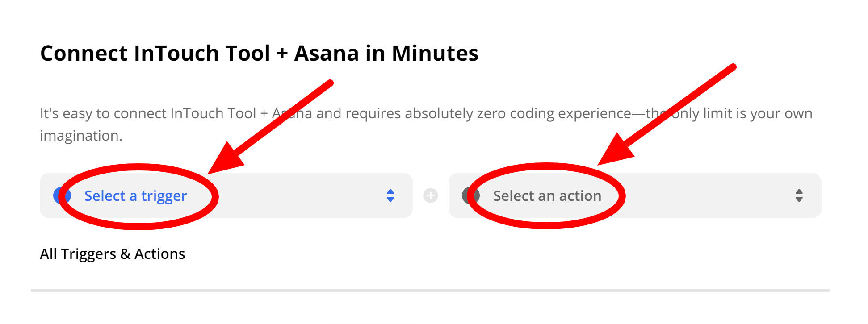
Task: Click the blue up arrow in the trigger selector
Action: click(390, 191)
